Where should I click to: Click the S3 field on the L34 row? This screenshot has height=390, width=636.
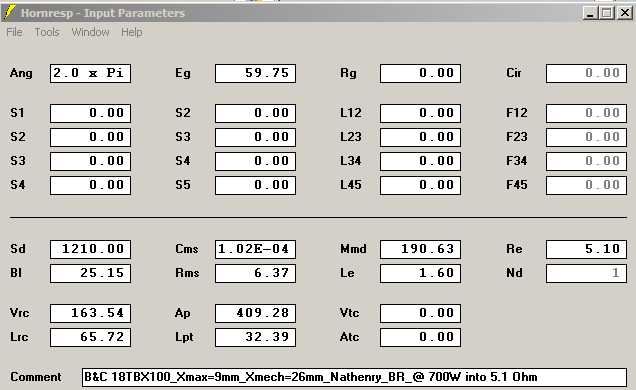pyautogui.click(x=90, y=161)
